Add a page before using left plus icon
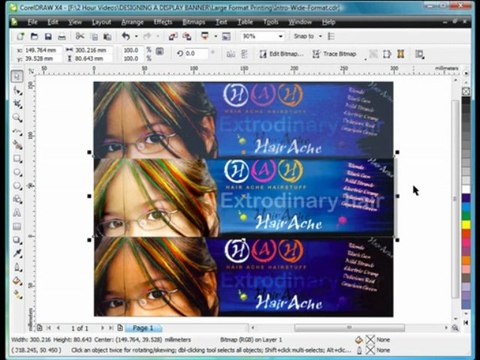 click(x=39, y=328)
